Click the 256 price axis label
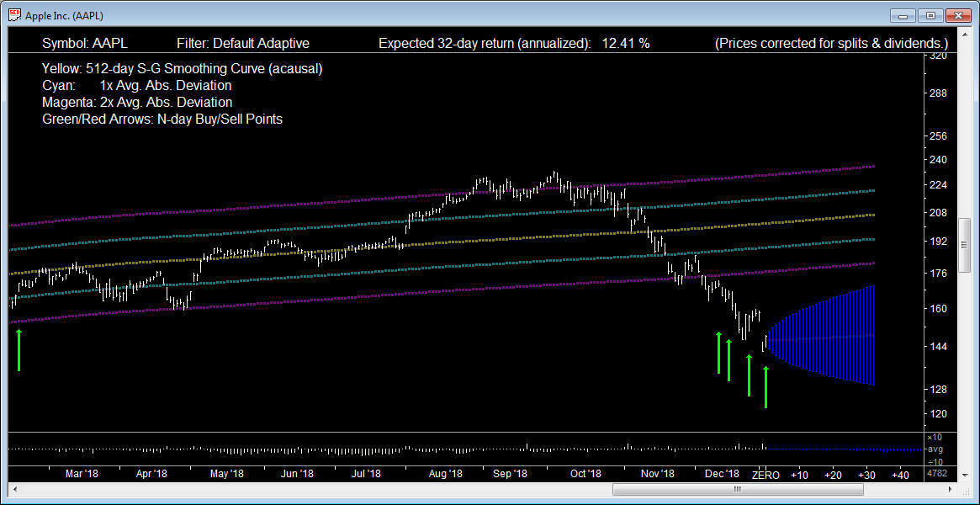 click(x=940, y=136)
